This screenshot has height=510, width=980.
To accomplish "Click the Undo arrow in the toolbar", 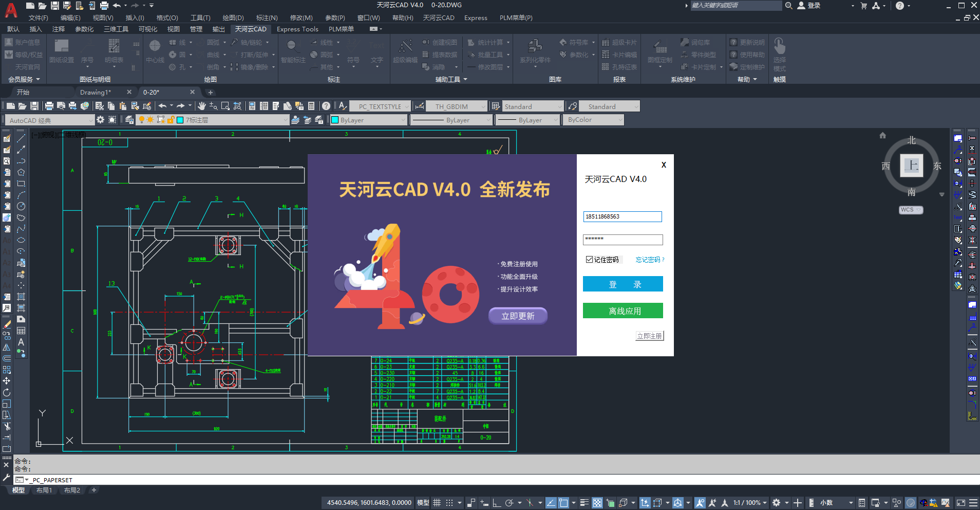I will [x=162, y=106].
